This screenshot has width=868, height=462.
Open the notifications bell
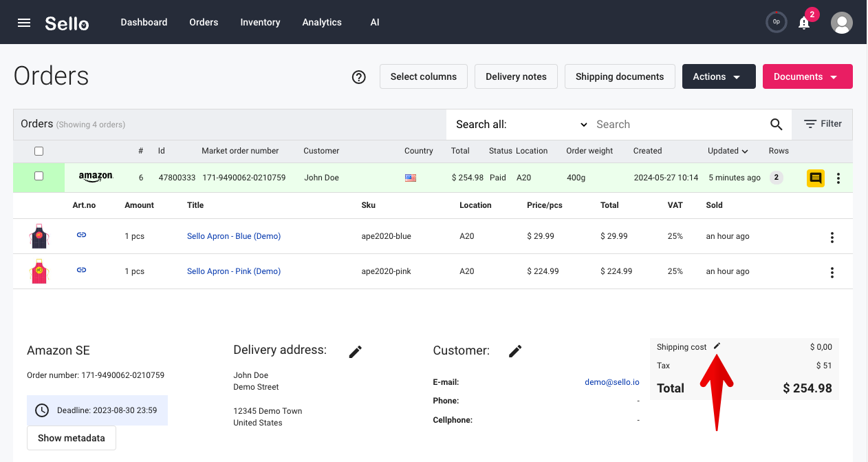pyautogui.click(x=803, y=23)
